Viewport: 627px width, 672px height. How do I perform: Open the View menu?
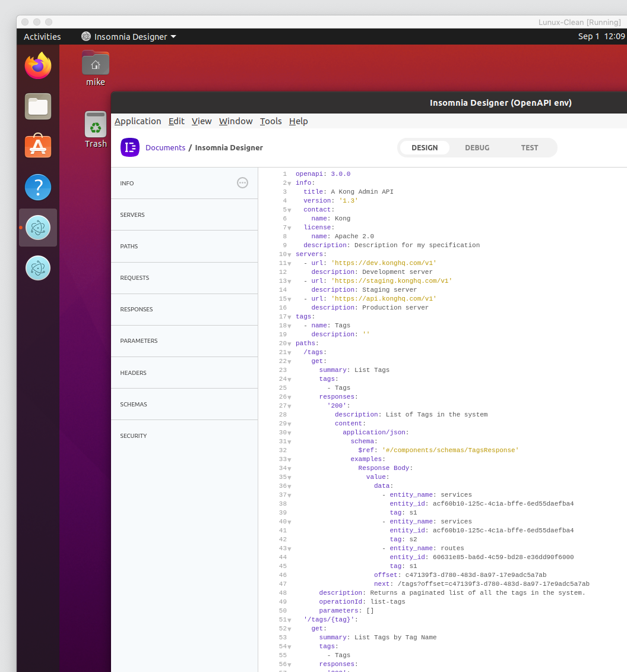(202, 121)
